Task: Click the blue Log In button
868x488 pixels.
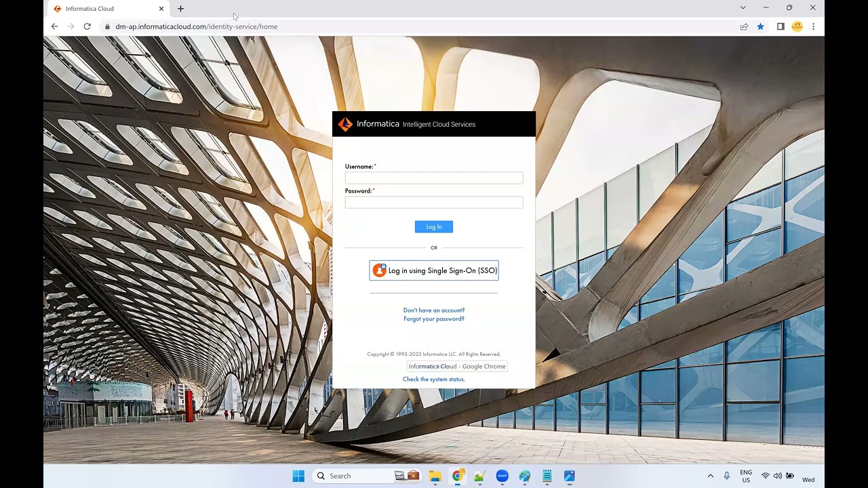Action: [434, 226]
